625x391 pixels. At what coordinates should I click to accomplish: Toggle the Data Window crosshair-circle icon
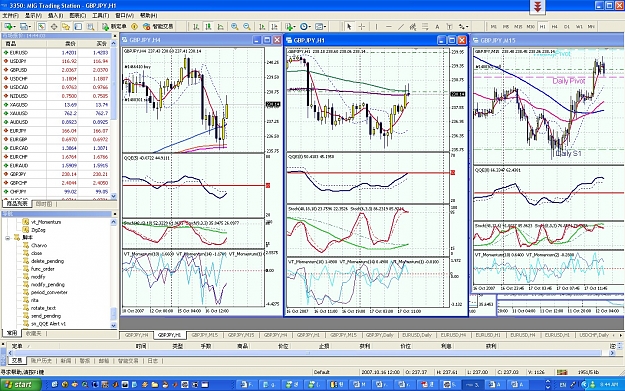(54, 26)
